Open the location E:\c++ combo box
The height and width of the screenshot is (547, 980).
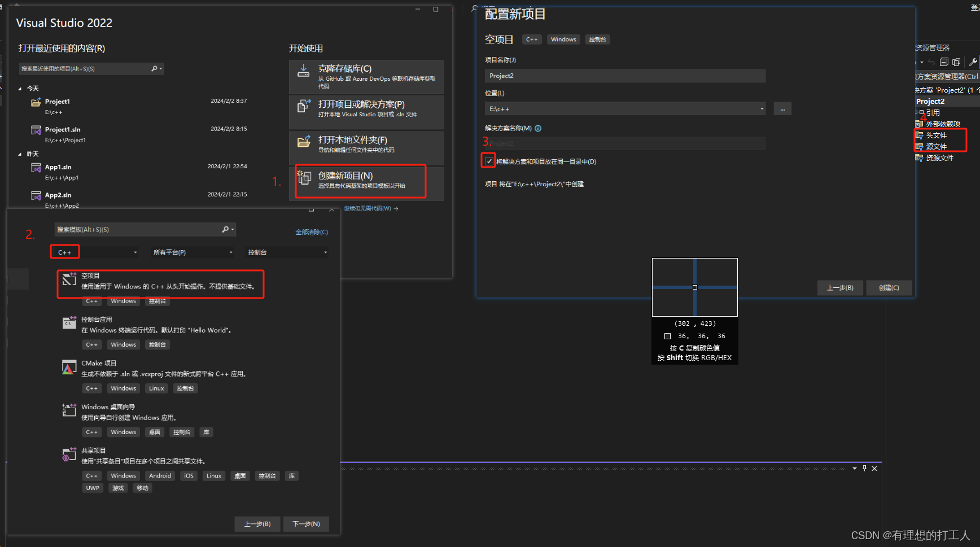625,108
